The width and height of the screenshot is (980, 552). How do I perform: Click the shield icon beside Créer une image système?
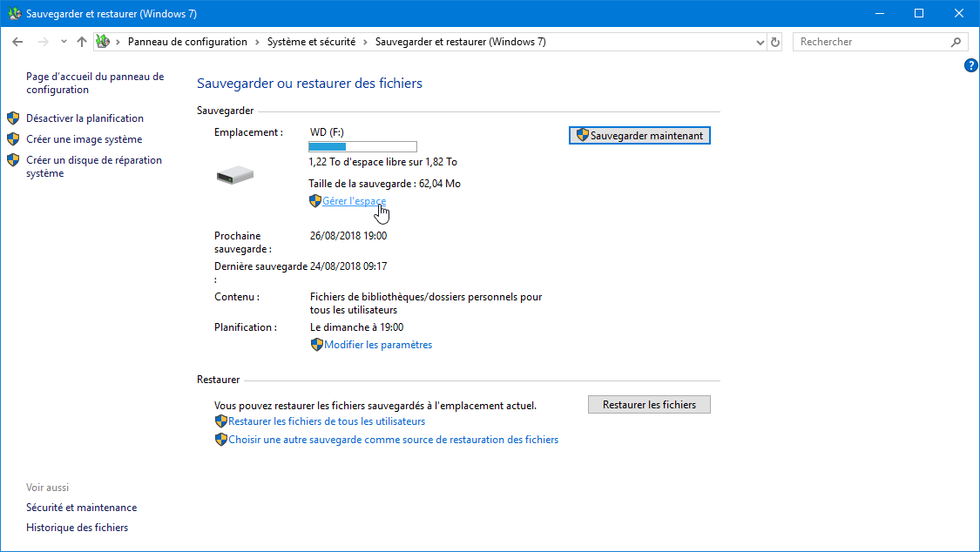point(13,139)
